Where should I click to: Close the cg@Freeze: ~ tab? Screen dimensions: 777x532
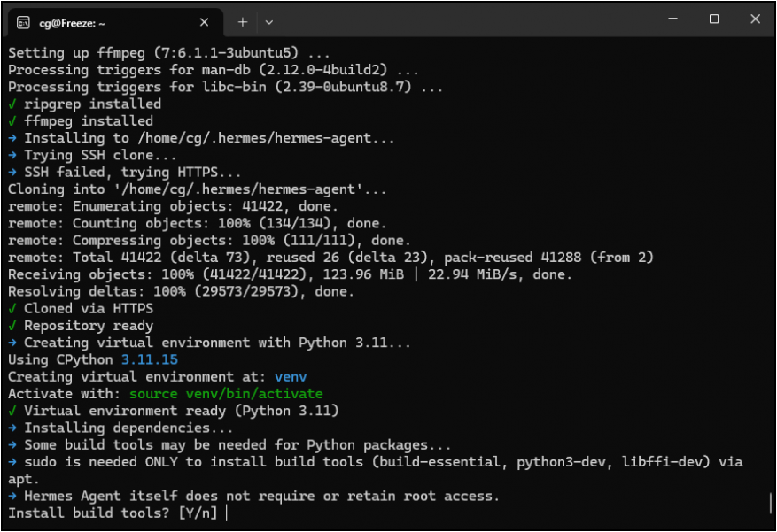pyautogui.click(x=205, y=22)
